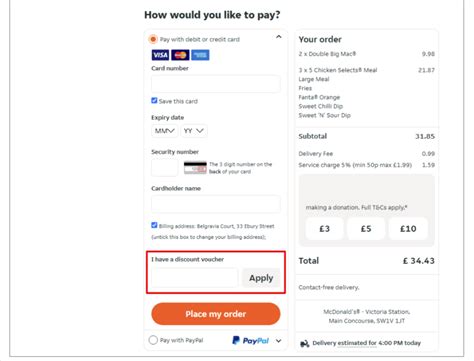Viewport: 474px width, 361px height.
Task: Focus the Card number input field
Action: click(216, 84)
